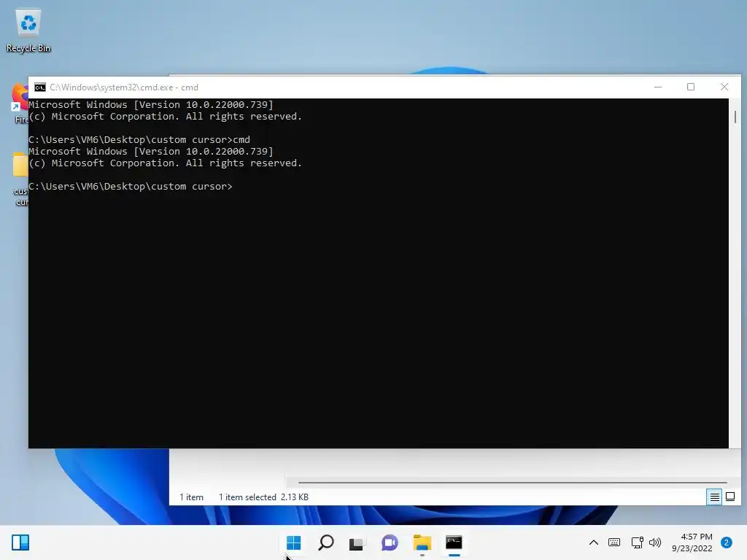
Task: Click the touch keyboard tray icon
Action: pyautogui.click(x=614, y=542)
